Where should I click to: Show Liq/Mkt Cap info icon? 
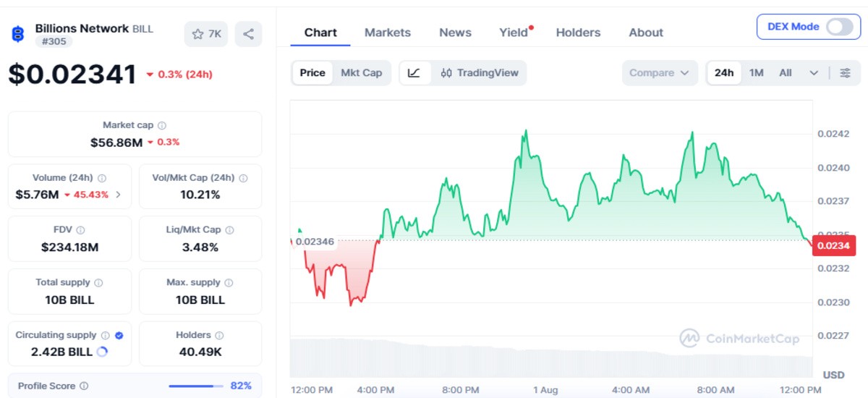tap(229, 230)
